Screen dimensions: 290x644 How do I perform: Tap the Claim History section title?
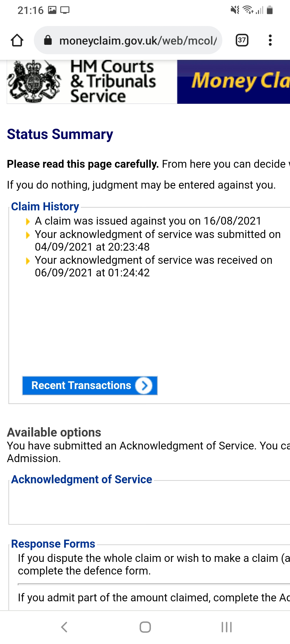(45, 207)
